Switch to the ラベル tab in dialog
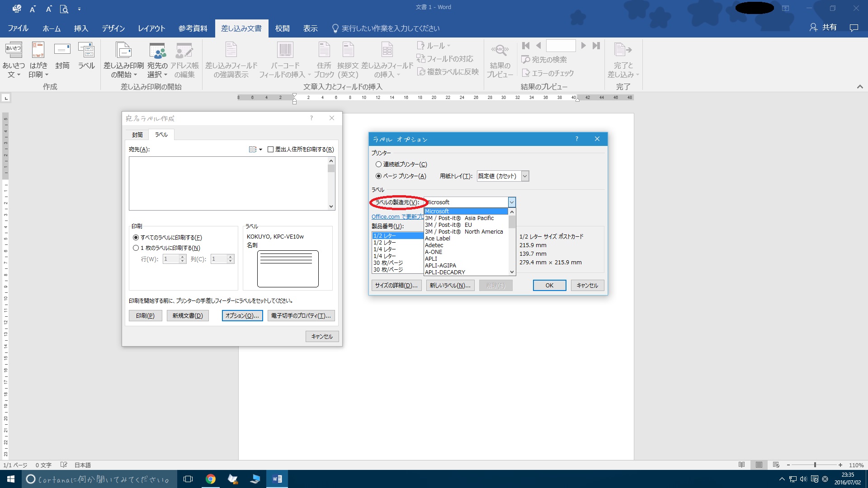868x488 pixels. click(161, 135)
